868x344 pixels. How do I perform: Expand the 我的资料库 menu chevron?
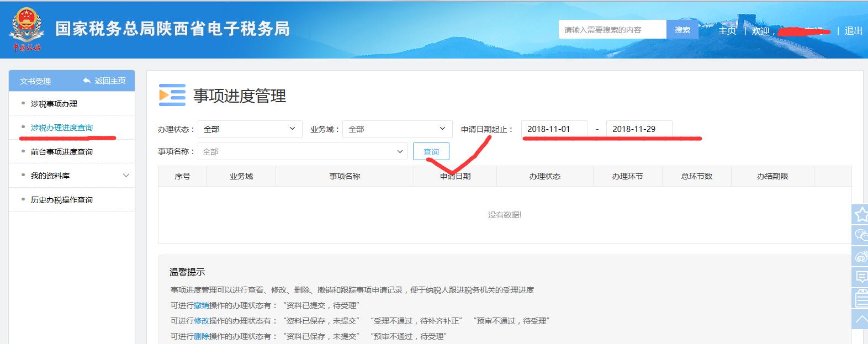coord(126,176)
